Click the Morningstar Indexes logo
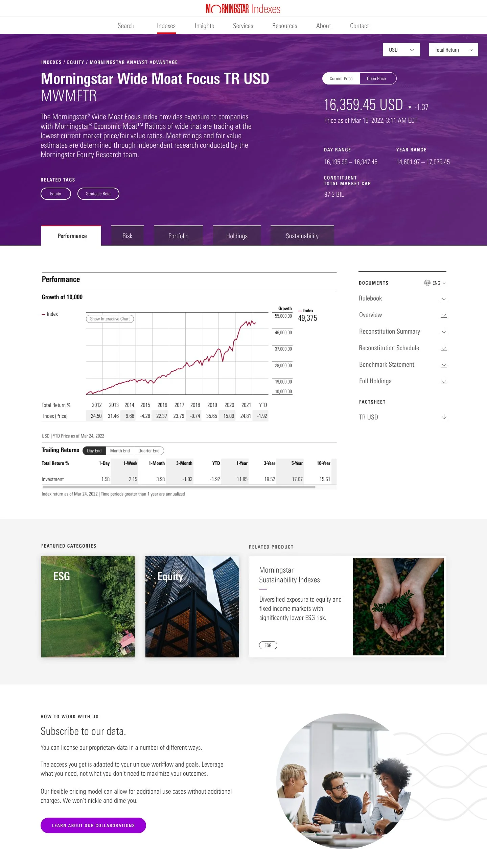 click(243, 9)
